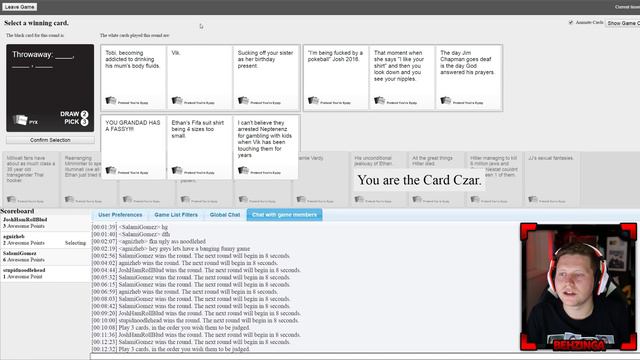Click the black 'Throwaway' card
This screenshot has height=360, width=640.
pyautogui.click(x=50, y=88)
